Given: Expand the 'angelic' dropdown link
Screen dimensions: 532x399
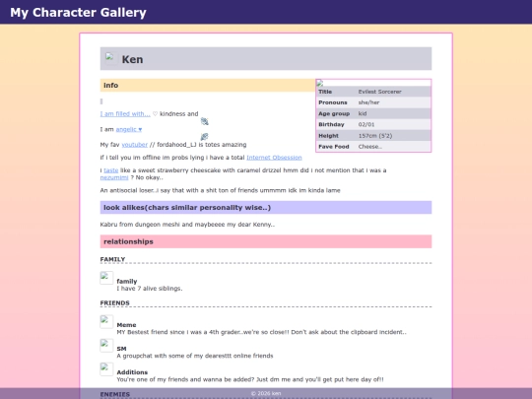Looking at the screenshot, I should [129, 129].
